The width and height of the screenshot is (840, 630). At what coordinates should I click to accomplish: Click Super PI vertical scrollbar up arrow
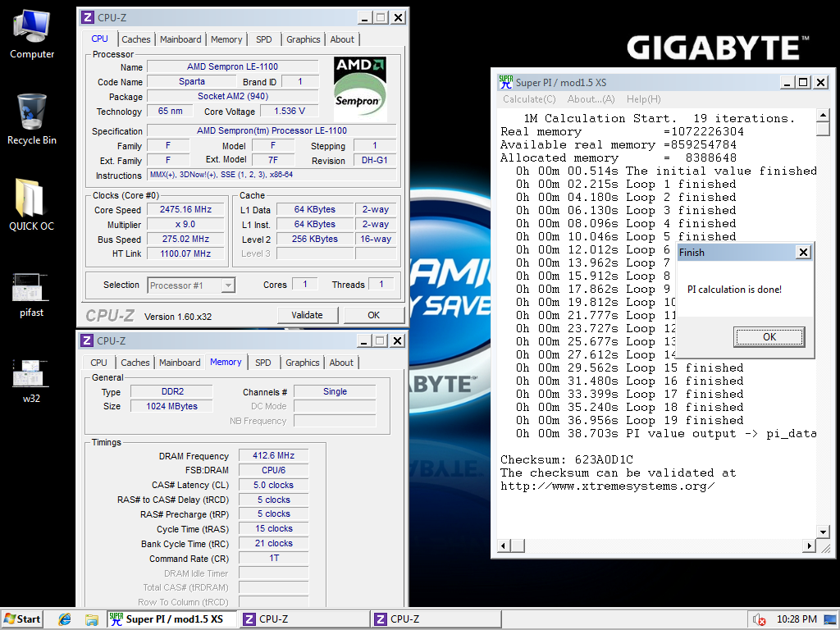823,115
